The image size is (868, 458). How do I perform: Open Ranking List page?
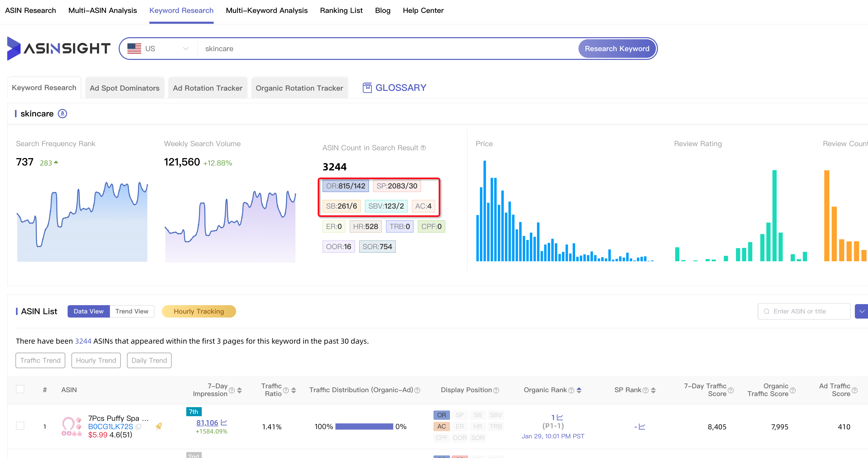tap(341, 10)
